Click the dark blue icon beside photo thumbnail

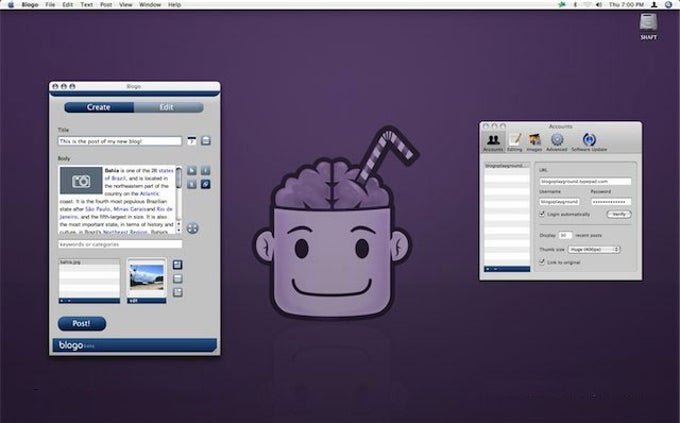click(x=177, y=265)
